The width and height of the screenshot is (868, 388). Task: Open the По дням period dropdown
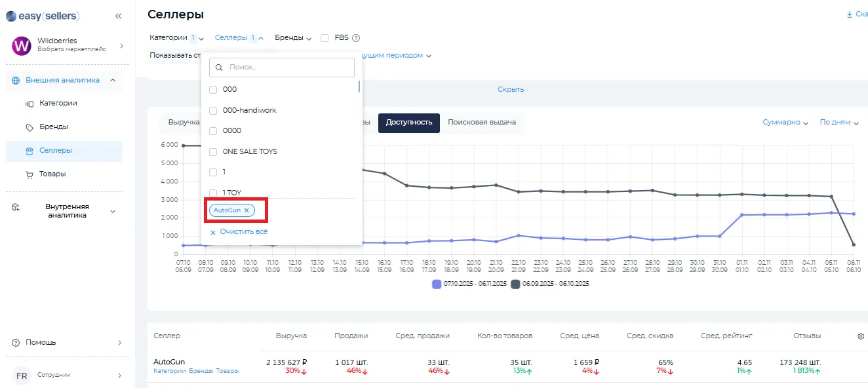click(x=838, y=123)
